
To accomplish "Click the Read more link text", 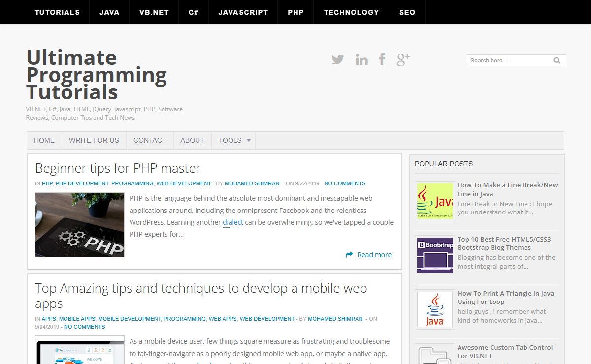I will coord(374,255).
